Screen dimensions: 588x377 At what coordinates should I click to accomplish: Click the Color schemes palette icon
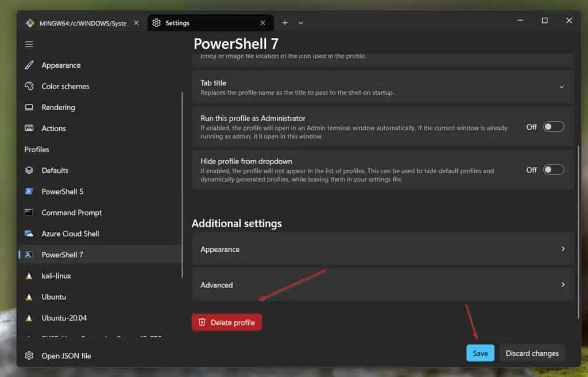click(29, 86)
